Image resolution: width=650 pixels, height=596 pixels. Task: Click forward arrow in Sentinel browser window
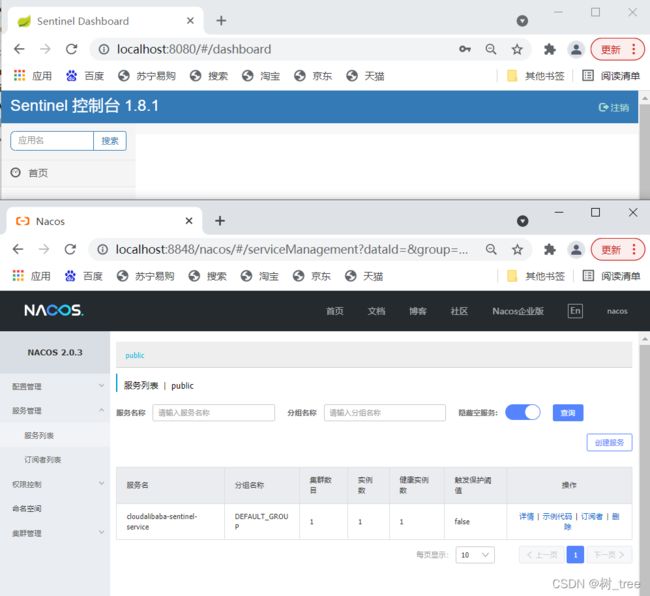click(45, 49)
